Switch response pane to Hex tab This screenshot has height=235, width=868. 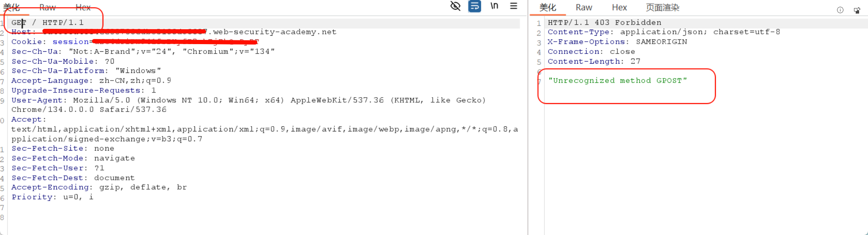(619, 8)
